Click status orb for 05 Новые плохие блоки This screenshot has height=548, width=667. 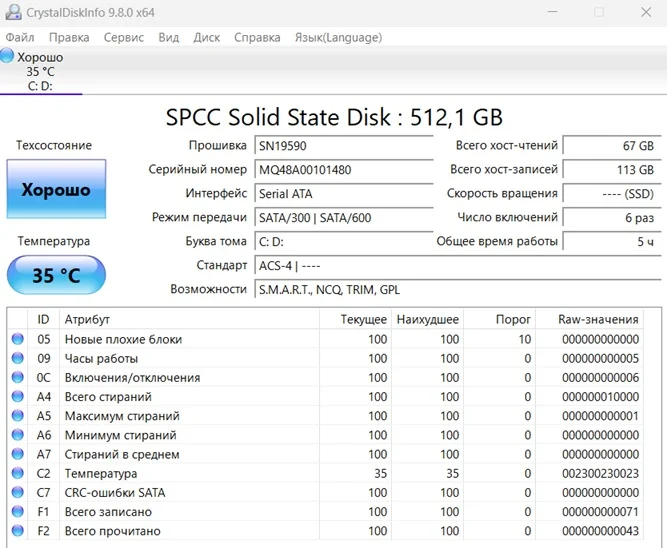click(17, 339)
